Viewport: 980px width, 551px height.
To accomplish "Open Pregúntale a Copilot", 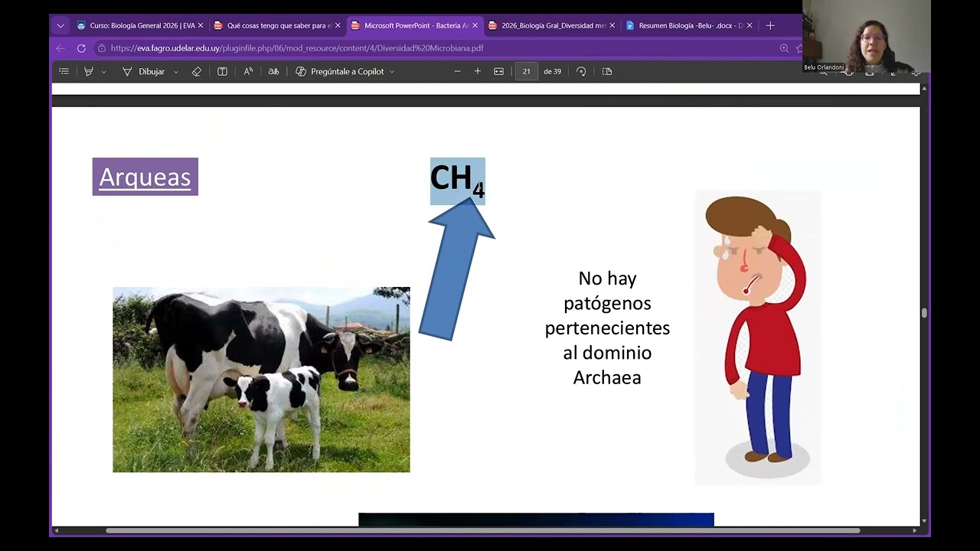I will [339, 71].
